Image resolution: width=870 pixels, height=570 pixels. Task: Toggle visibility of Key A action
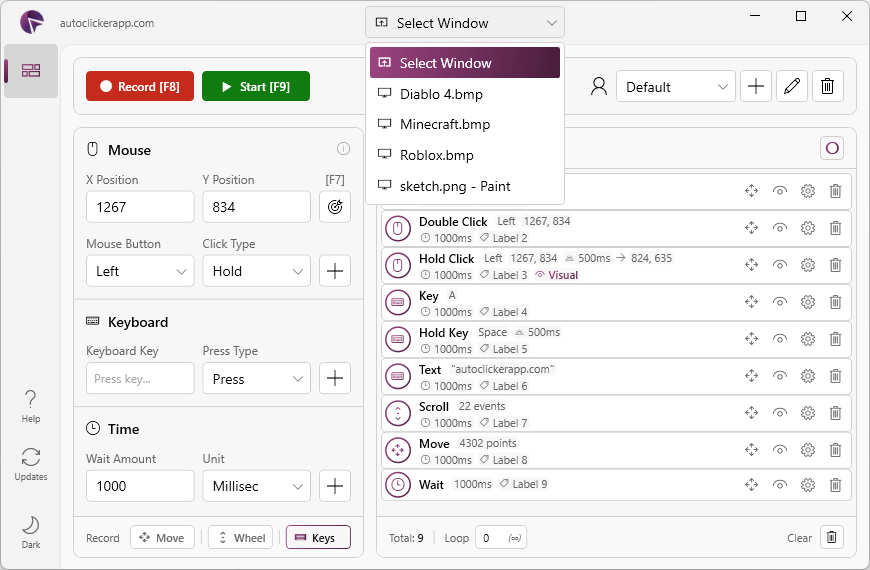click(780, 302)
